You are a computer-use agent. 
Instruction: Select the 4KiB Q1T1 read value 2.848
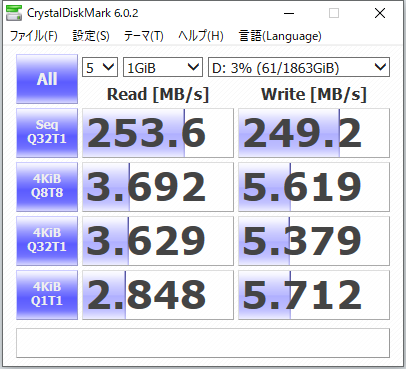pos(158,295)
